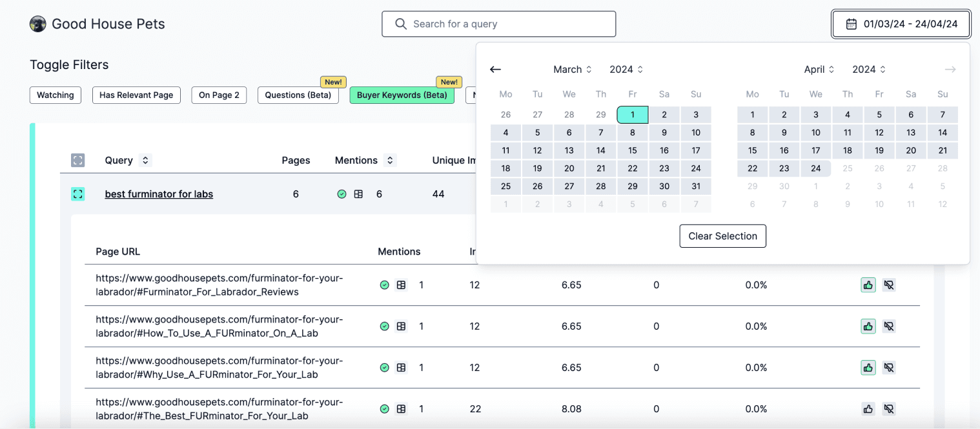Toggle the Questions (Beta) filter
The width and height of the screenshot is (980, 429).
click(x=298, y=95)
